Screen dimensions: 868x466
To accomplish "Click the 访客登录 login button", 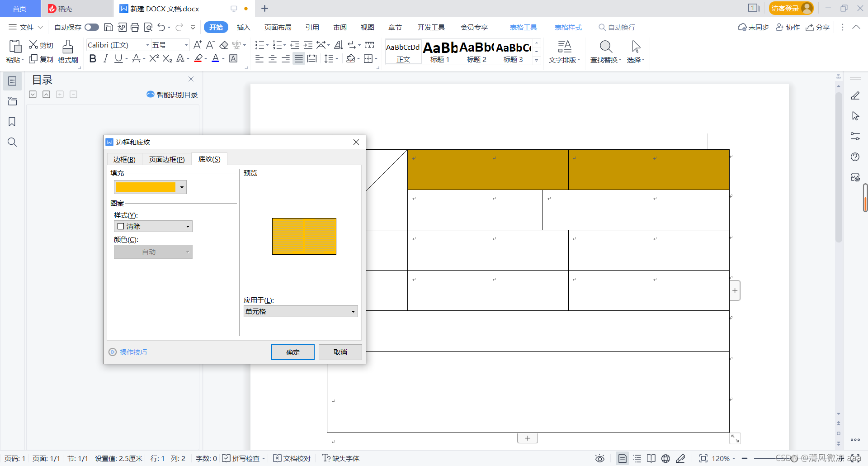I will [x=791, y=8].
